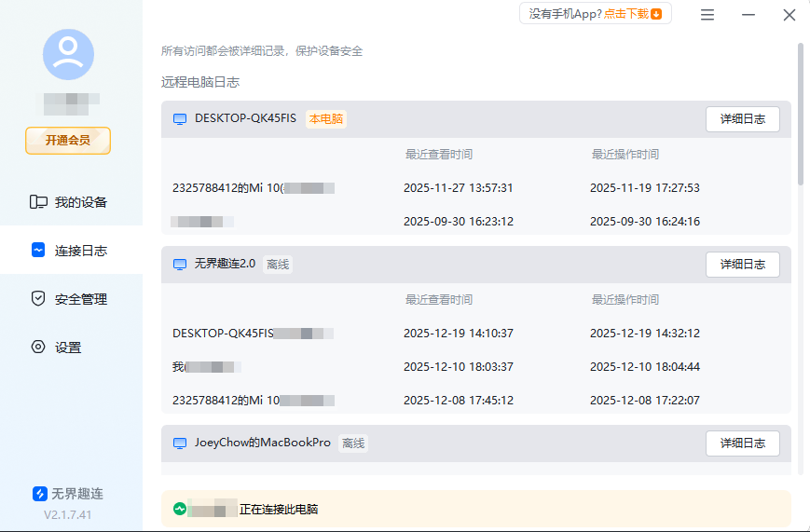Open 详细日志 for 无界趣连2.0
Screen dimensions: 810x532
point(742,265)
